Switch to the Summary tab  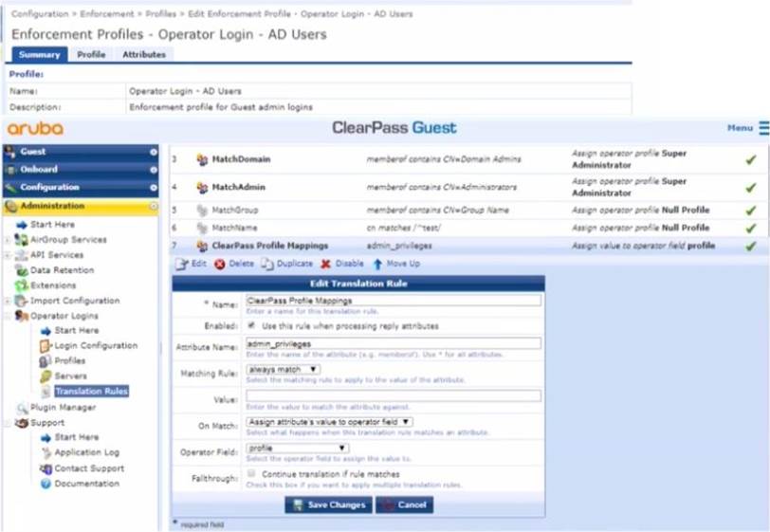pyautogui.click(x=39, y=54)
